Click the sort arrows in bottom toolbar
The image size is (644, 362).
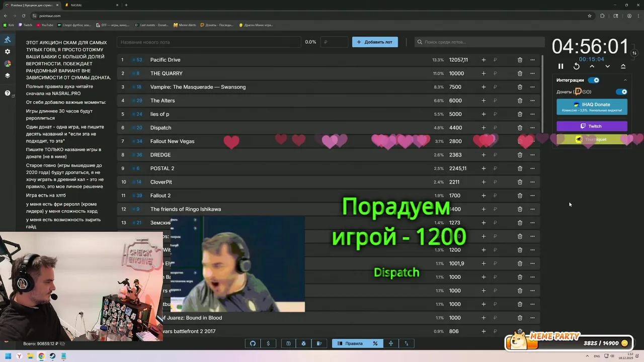(x=407, y=343)
